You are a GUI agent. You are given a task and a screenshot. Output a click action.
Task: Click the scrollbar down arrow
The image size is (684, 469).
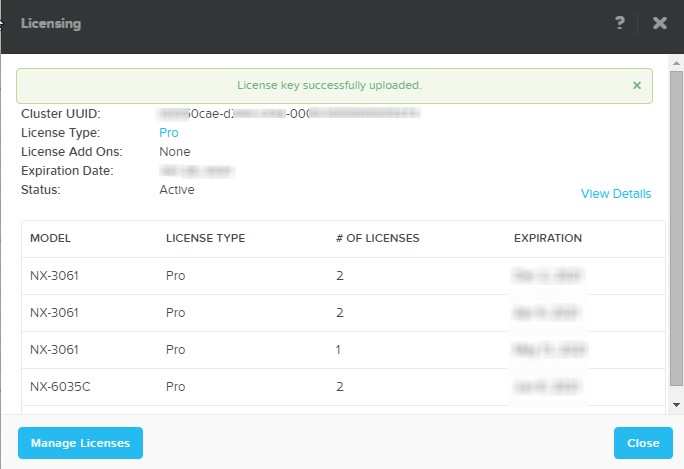pyautogui.click(x=676, y=403)
